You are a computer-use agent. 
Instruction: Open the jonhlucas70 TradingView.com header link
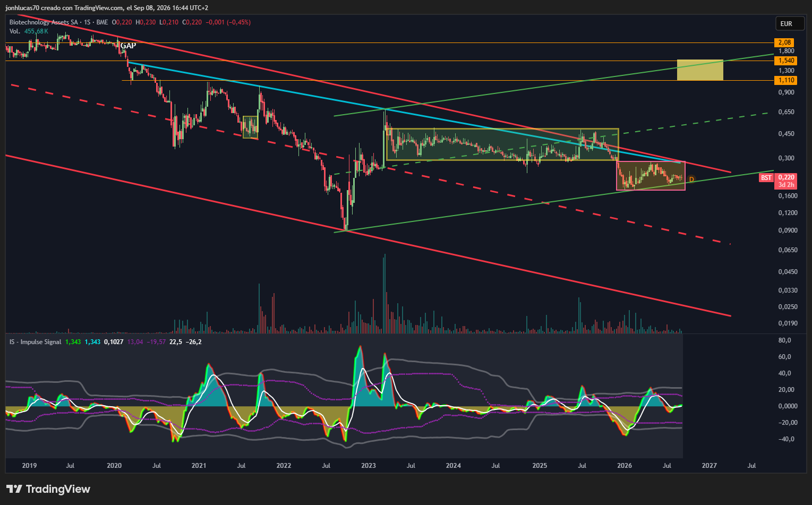(107, 8)
